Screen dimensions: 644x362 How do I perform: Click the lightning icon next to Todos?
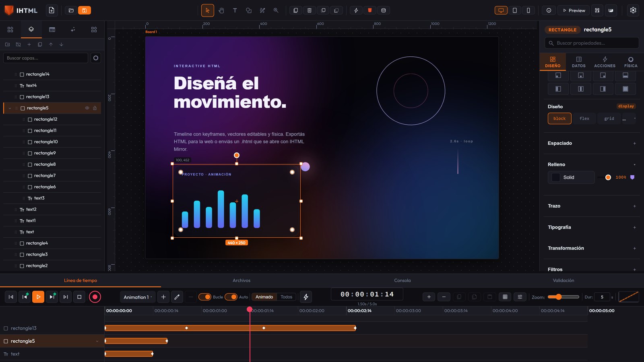pyautogui.click(x=306, y=297)
